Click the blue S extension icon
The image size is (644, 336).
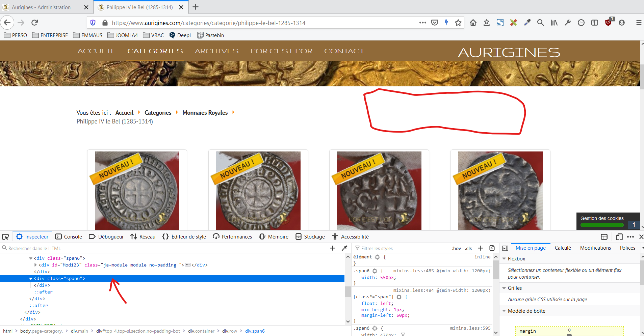tap(500, 23)
